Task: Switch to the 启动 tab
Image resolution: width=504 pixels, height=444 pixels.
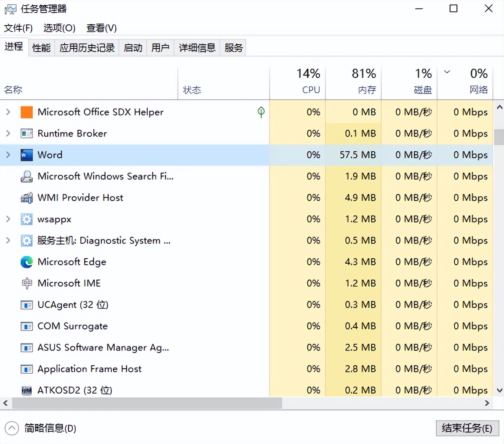Action: (133, 48)
